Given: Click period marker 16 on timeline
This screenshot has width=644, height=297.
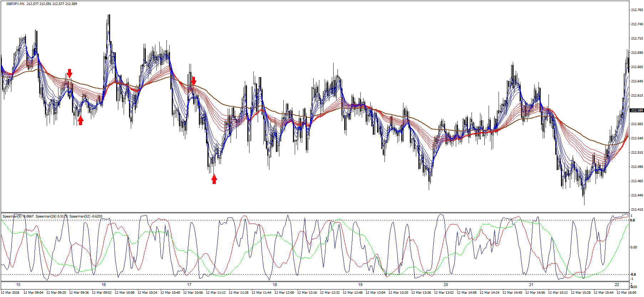Looking at the screenshot, I should click(x=104, y=285).
